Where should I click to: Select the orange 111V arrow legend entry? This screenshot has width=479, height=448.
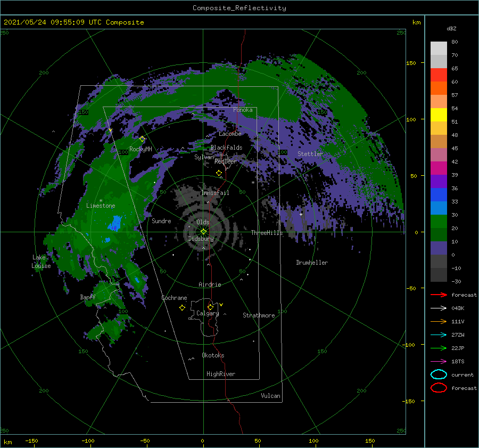click(x=439, y=321)
